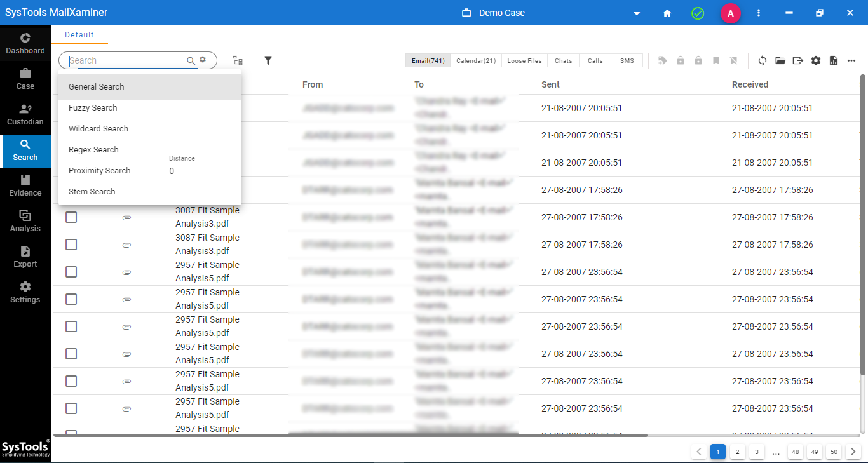Select page 1 in pagination
The height and width of the screenshot is (463, 868).
click(718, 452)
